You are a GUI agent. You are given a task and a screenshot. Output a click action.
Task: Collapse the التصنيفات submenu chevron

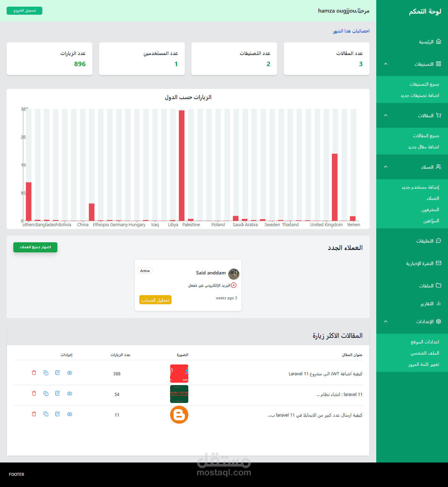[x=386, y=64]
